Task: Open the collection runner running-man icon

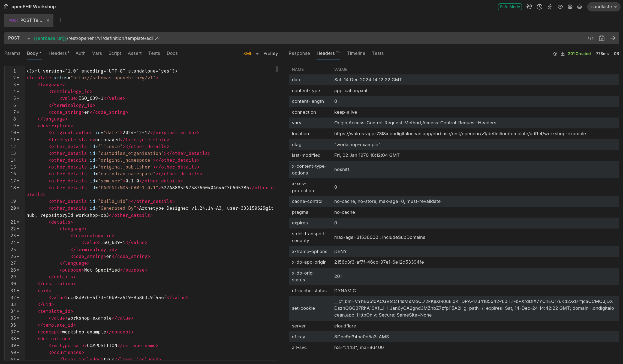Action: coord(550,7)
